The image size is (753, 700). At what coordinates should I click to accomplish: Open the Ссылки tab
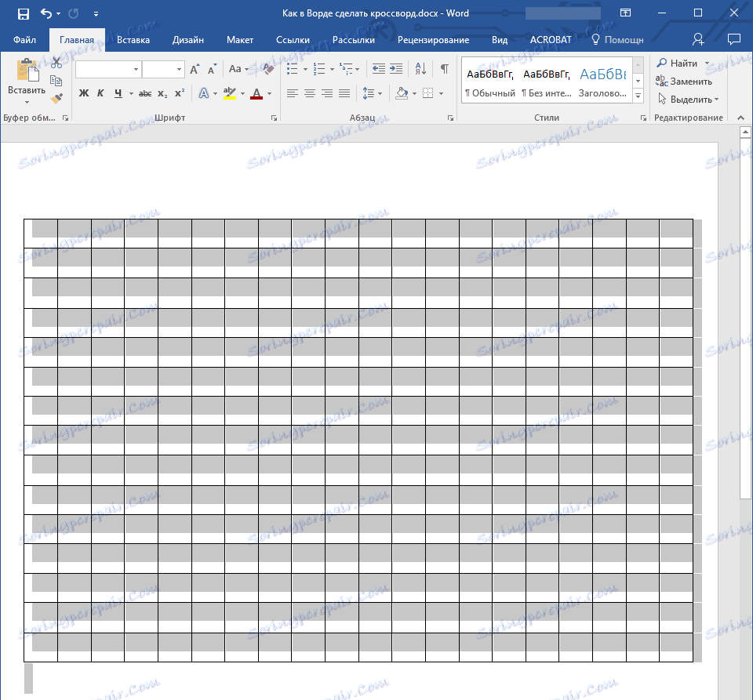293,40
